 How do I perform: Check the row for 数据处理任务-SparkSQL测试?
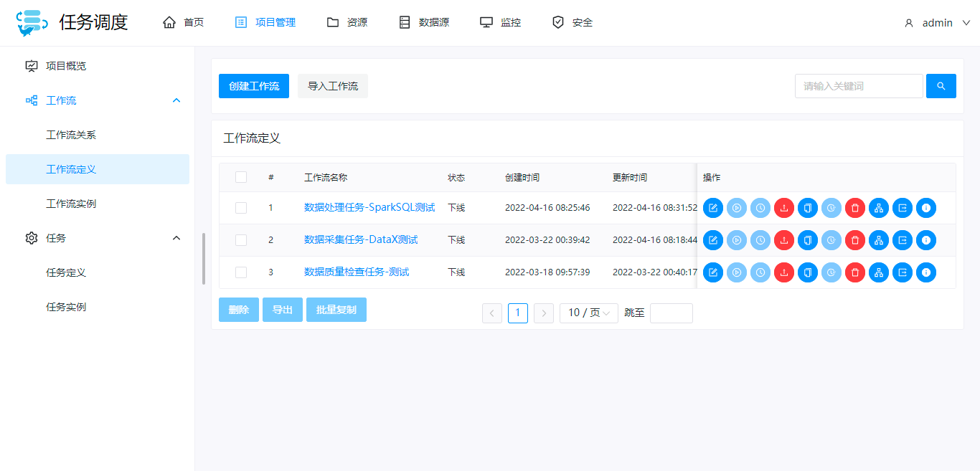[241, 208]
